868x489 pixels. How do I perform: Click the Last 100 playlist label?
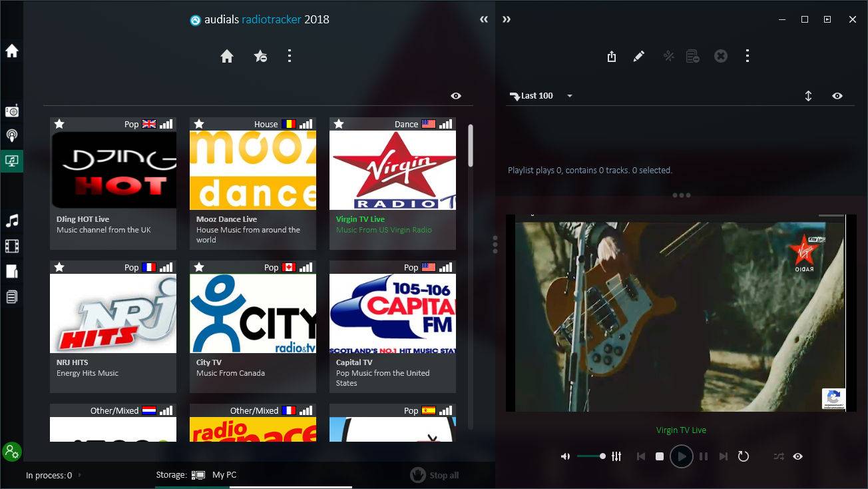pos(537,96)
